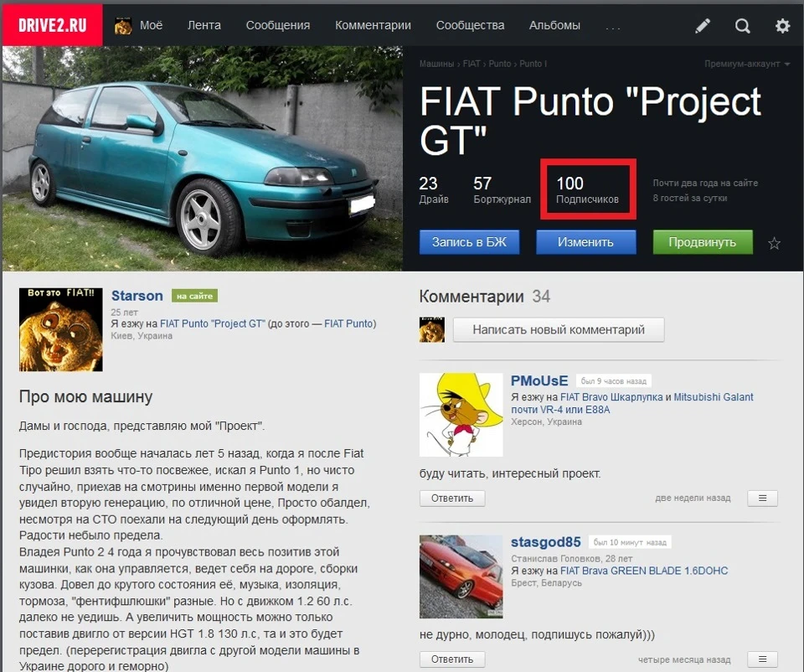Click две недели назад timestamp
804x672 pixels.
pyautogui.click(x=693, y=498)
